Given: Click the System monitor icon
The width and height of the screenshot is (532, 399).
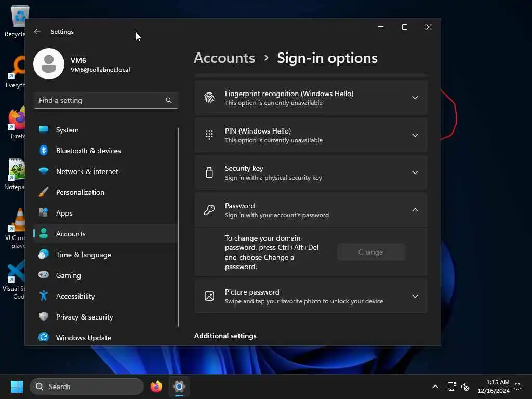Looking at the screenshot, I should point(44,129).
